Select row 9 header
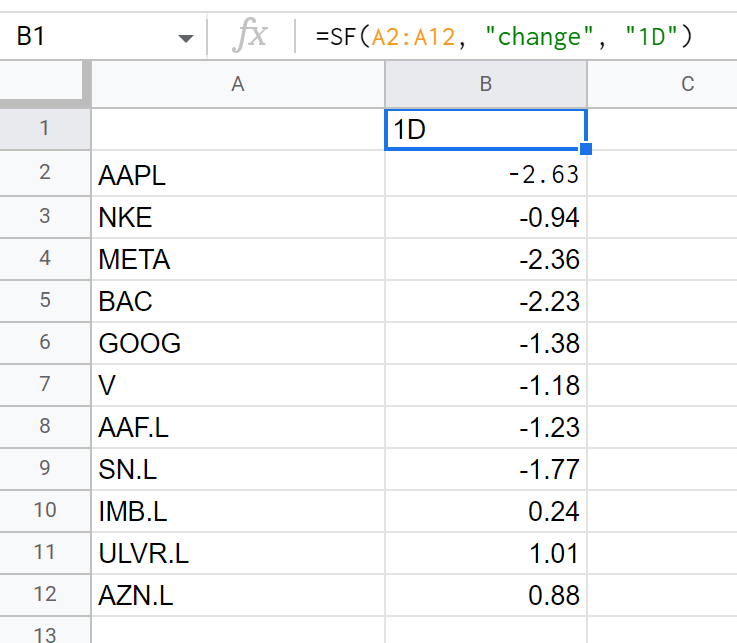Image resolution: width=737 pixels, height=643 pixels. [x=45, y=469]
